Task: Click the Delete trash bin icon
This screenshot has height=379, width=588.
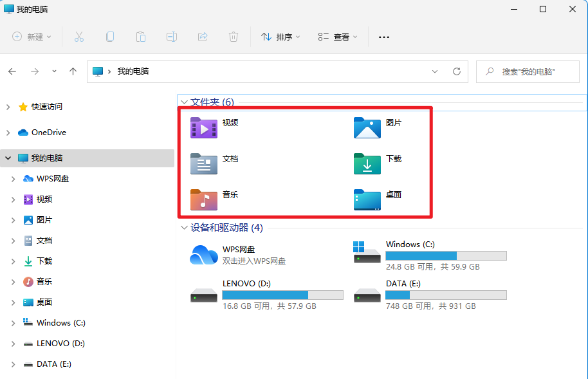Action: click(x=234, y=37)
